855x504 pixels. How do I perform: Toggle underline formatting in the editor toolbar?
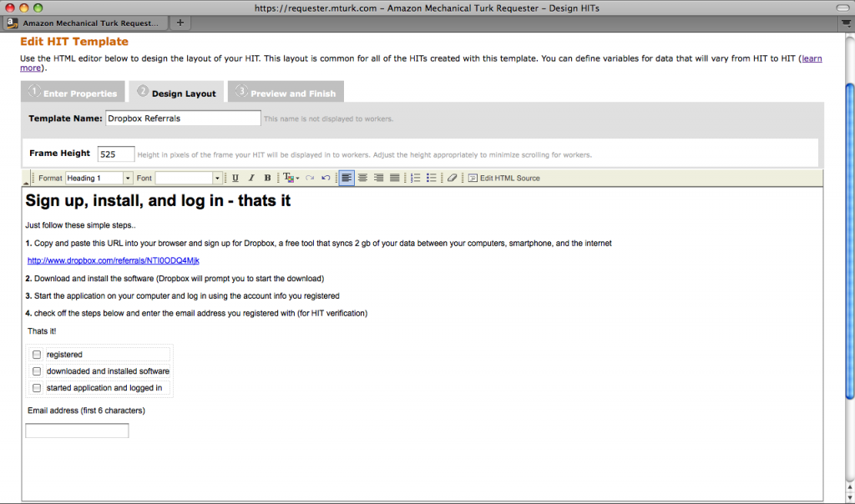(x=235, y=179)
